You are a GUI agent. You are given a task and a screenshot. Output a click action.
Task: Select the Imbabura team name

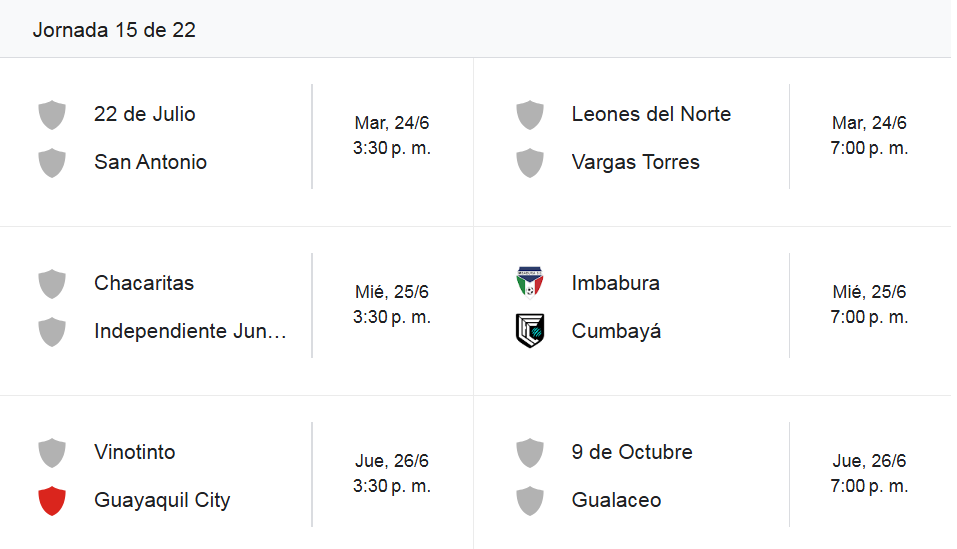point(615,283)
